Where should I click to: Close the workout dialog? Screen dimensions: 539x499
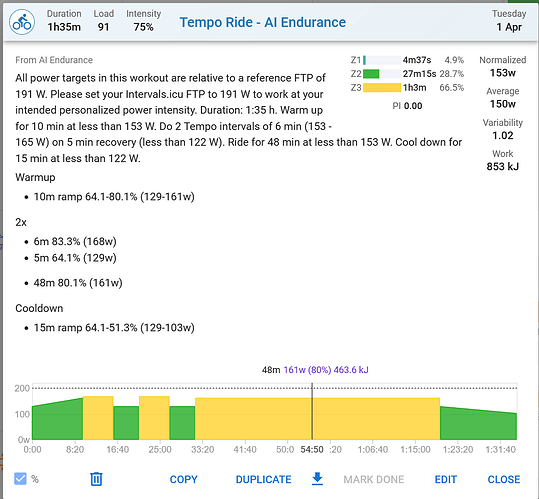point(504,479)
